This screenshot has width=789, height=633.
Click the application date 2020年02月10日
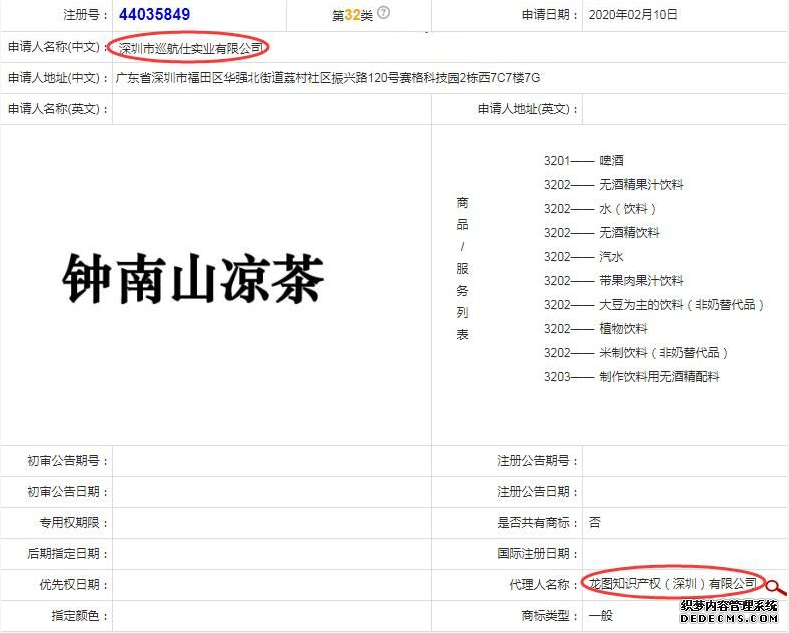633,15
